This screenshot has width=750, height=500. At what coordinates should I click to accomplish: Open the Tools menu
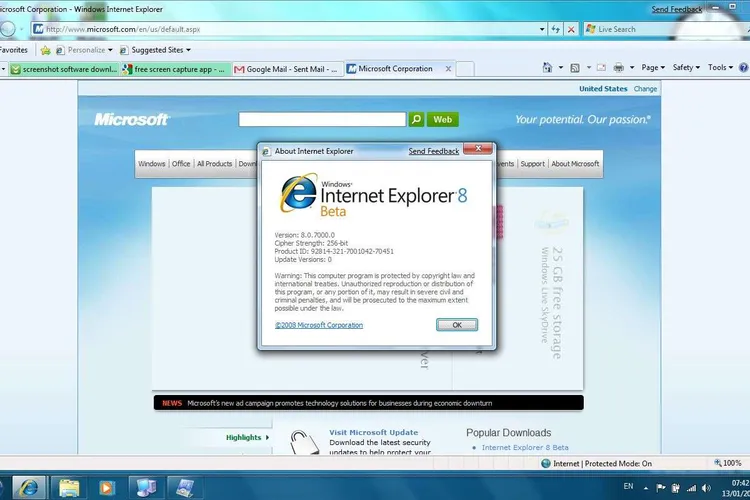[x=720, y=68]
